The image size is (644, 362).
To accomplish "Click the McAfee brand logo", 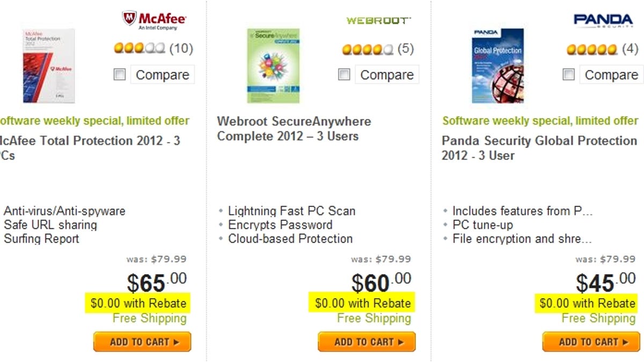I will (154, 20).
